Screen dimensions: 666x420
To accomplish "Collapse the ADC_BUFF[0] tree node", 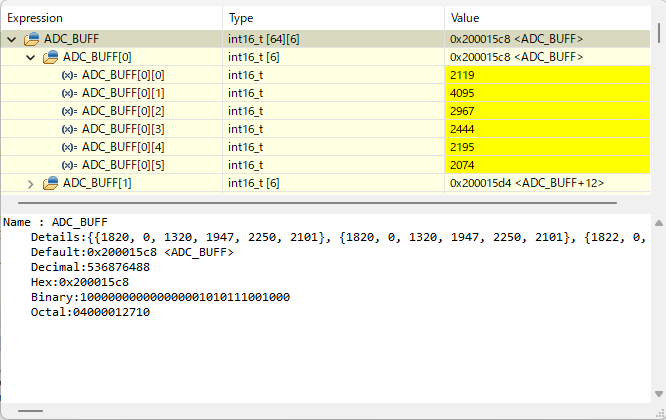I will [x=31, y=57].
